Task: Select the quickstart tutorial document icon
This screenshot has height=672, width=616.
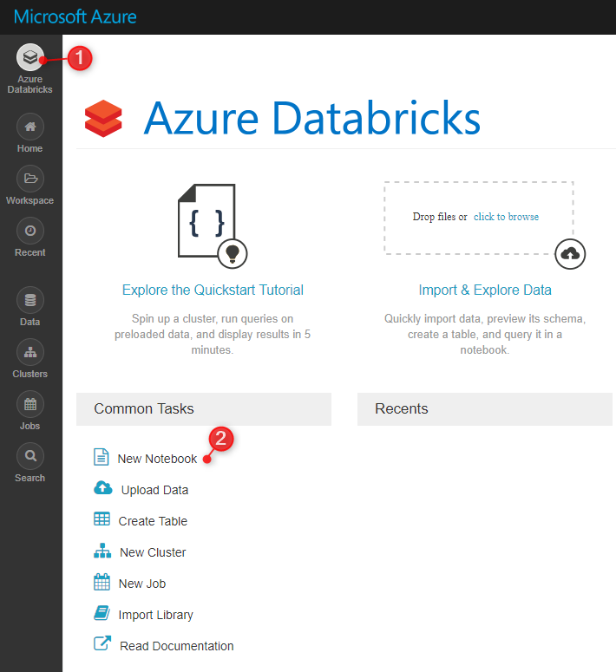Action: click(x=213, y=225)
